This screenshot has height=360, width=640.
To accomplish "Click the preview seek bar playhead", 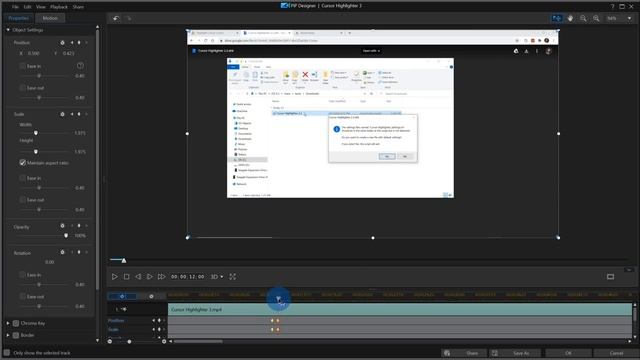I will tap(124, 260).
